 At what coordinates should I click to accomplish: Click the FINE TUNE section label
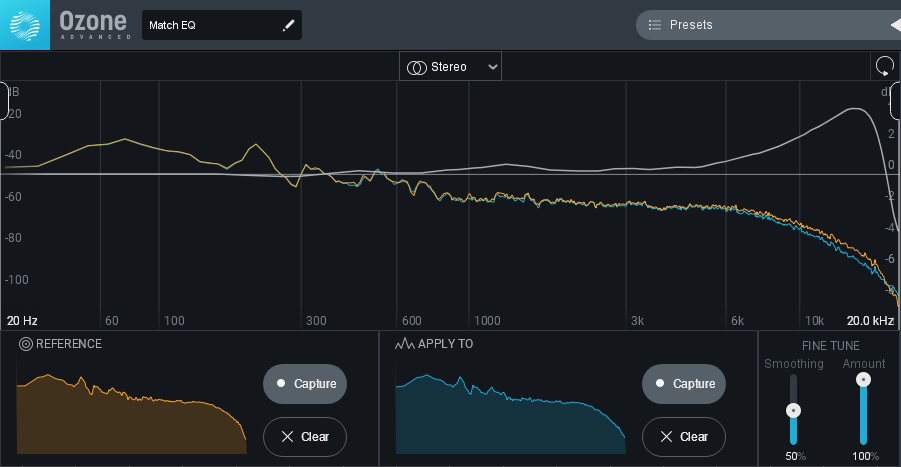(x=831, y=346)
